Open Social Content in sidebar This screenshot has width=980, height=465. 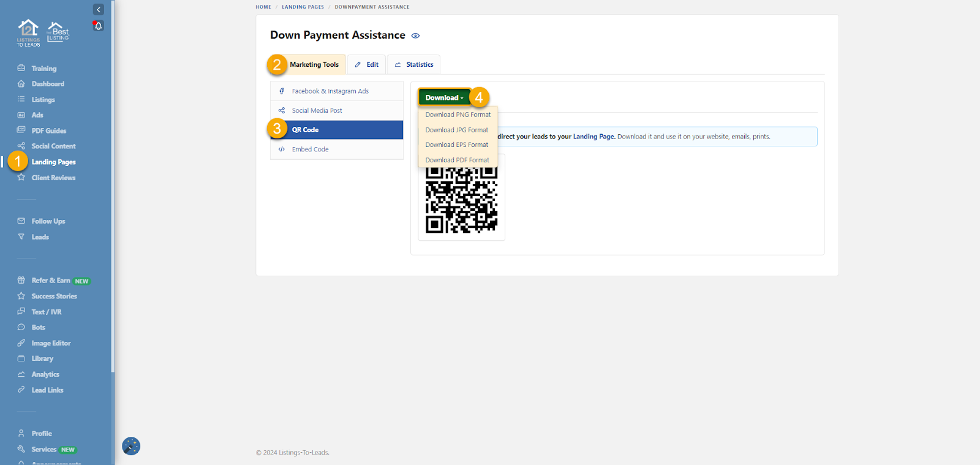point(54,146)
